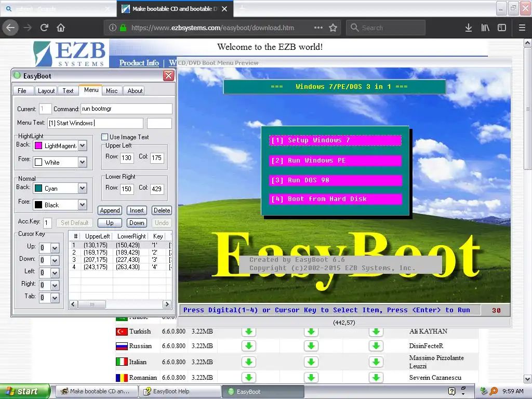Enable the Use Image Text checkbox
532x399 pixels.
(105, 137)
